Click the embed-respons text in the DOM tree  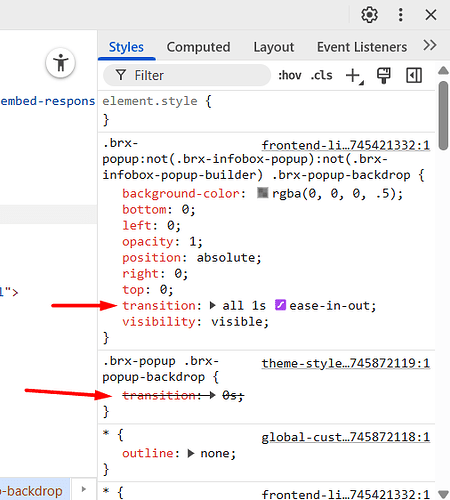[x=48, y=101]
